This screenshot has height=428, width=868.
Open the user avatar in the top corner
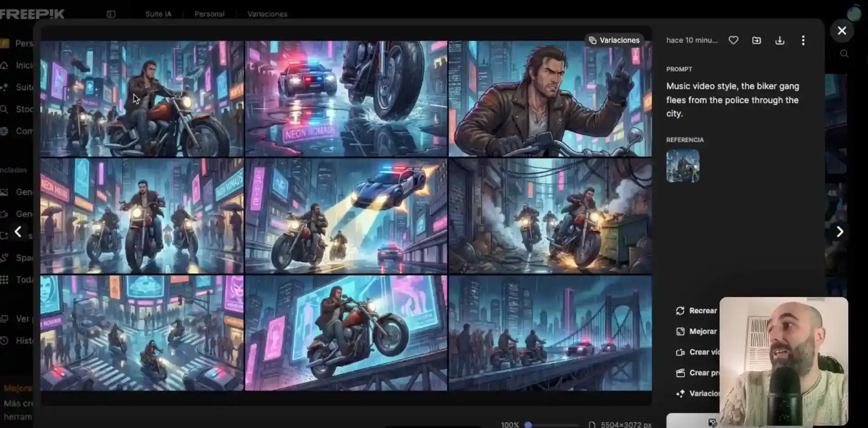(854, 14)
